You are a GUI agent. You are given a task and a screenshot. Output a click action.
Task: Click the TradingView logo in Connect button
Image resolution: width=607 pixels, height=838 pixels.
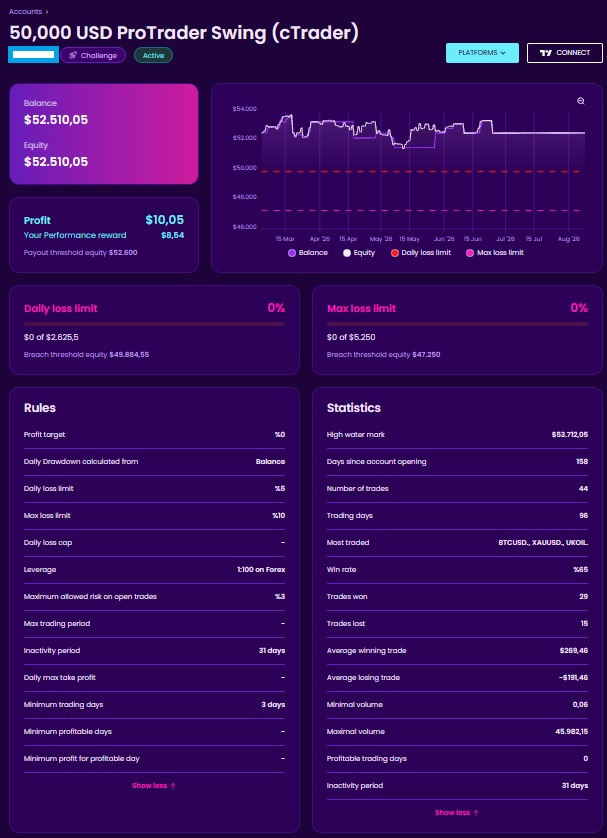pyautogui.click(x=546, y=53)
